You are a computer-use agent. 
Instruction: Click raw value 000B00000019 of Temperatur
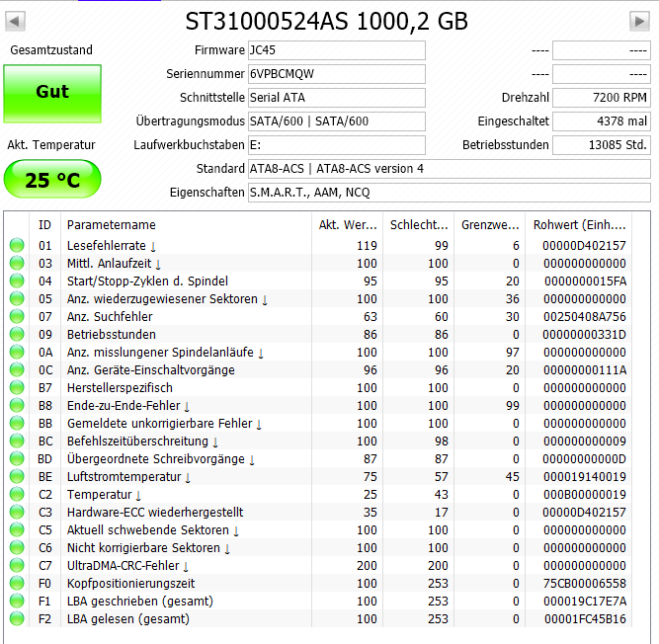tap(585, 495)
